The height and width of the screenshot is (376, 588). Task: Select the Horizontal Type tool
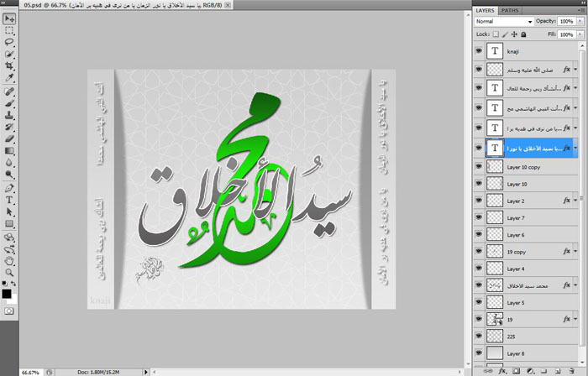(x=9, y=201)
